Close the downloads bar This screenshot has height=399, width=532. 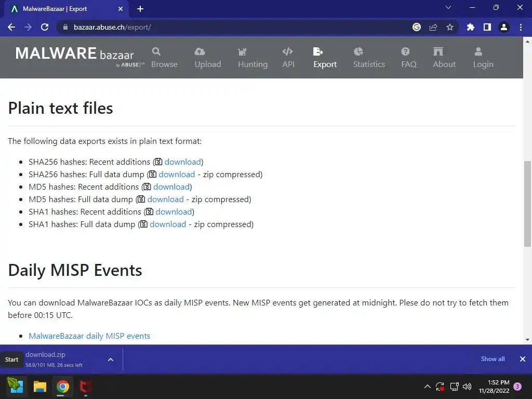click(523, 359)
